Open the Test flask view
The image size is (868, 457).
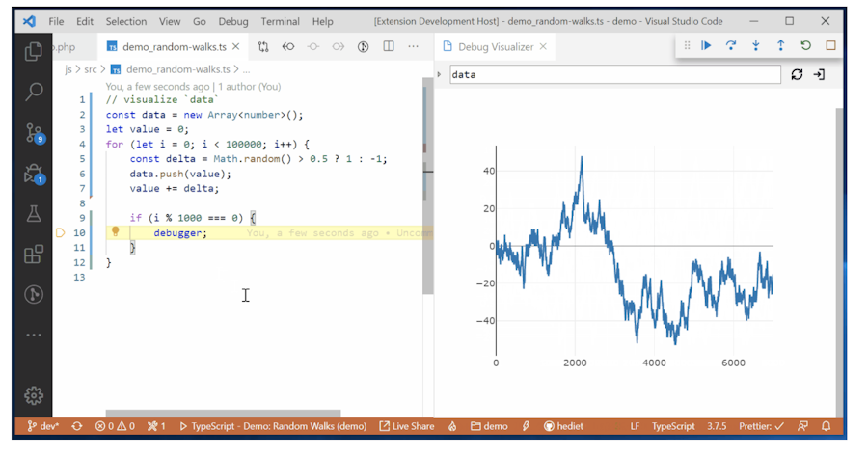[x=33, y=214]
